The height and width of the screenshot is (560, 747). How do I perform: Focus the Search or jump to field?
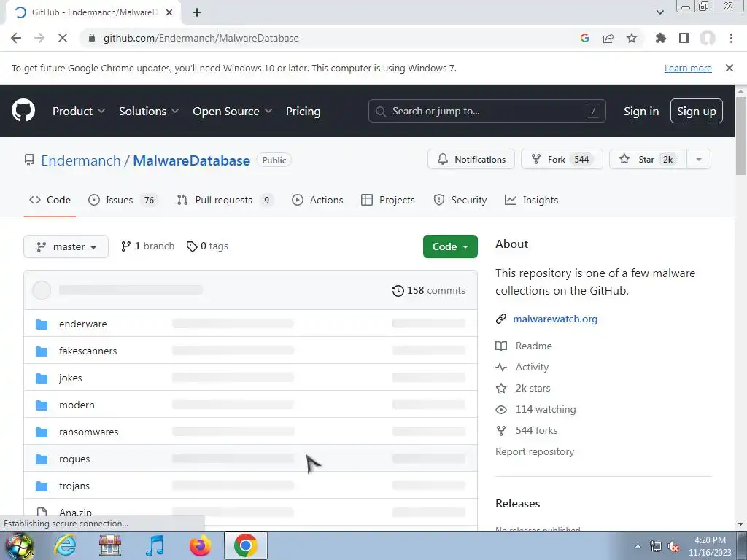point(487,111)
